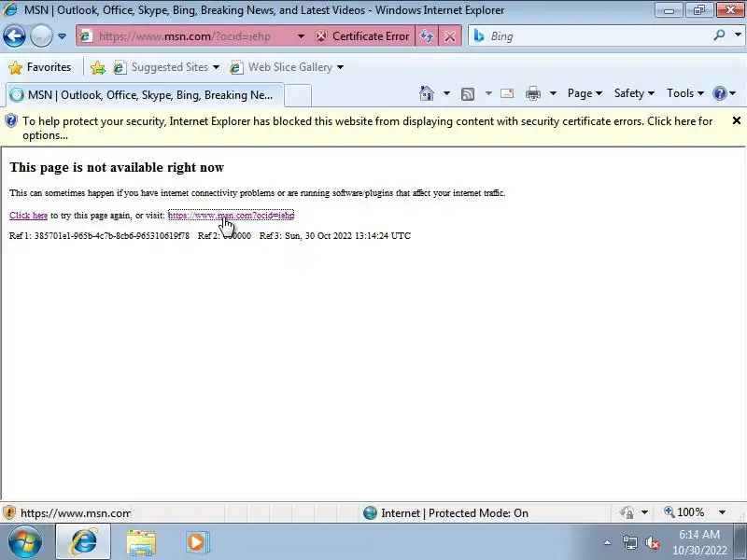Expand the Home button options arrow

[x=446, y=93]
